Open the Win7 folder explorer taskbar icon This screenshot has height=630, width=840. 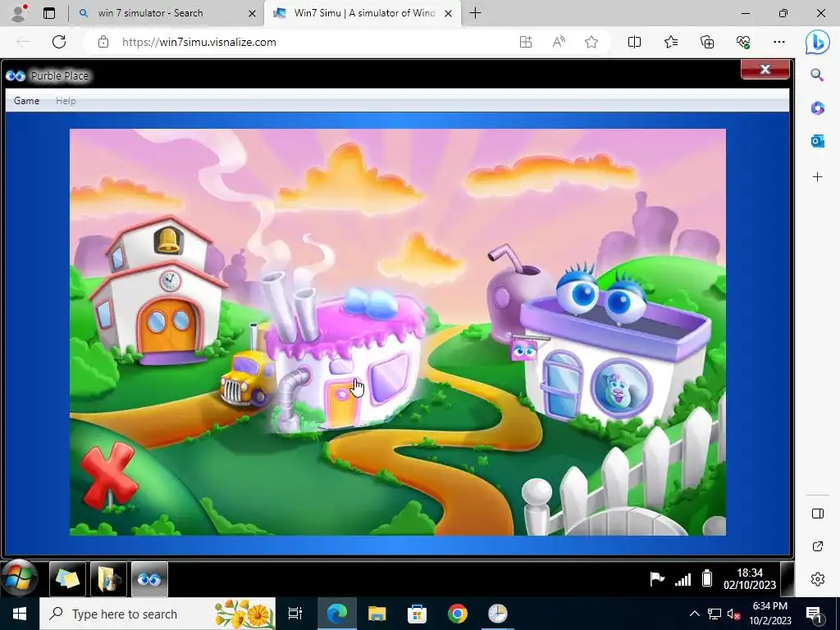(109, 579)
